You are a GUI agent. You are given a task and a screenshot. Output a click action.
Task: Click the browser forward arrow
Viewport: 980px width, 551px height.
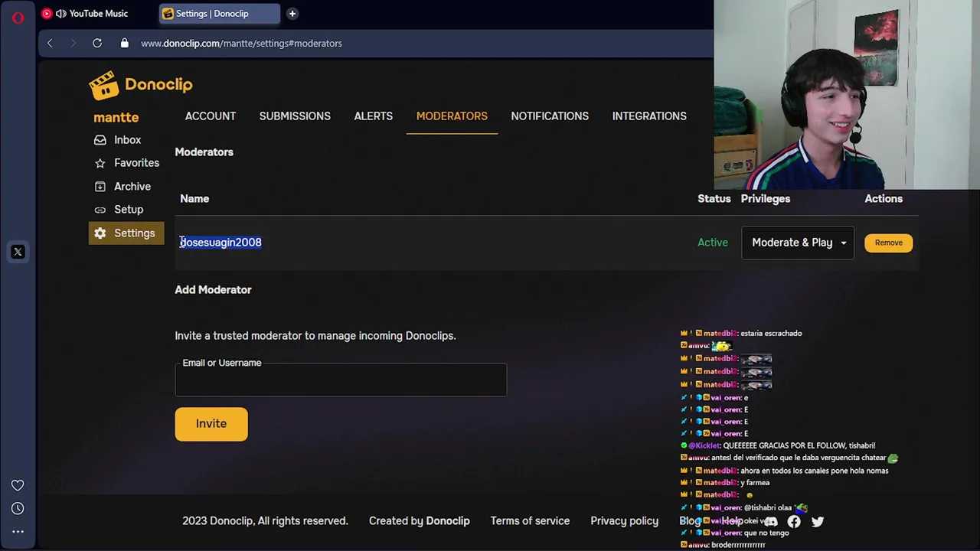[73, 43]
